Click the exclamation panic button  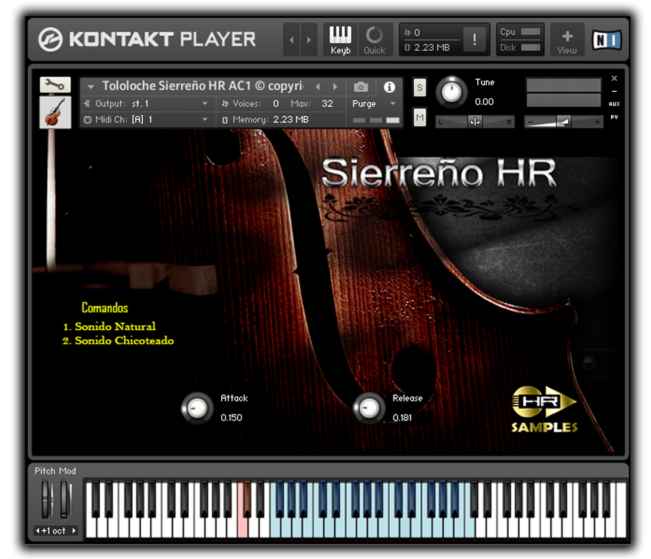point(474,39)
